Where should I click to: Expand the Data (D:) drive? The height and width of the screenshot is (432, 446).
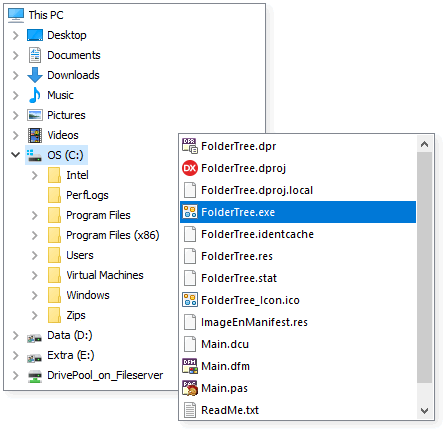point(15,335)
